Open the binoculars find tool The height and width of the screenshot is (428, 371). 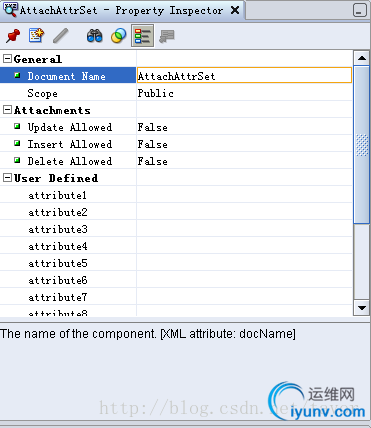tap(94, 36)
